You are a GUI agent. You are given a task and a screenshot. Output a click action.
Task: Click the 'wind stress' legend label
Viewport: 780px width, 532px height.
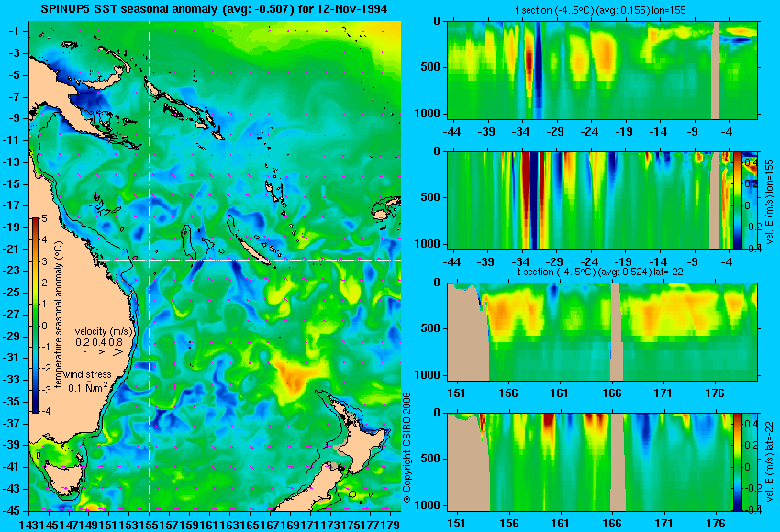88,374
